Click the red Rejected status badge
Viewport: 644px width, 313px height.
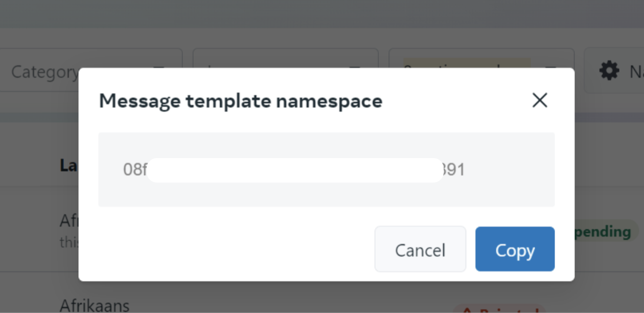(x=498, y=309)
